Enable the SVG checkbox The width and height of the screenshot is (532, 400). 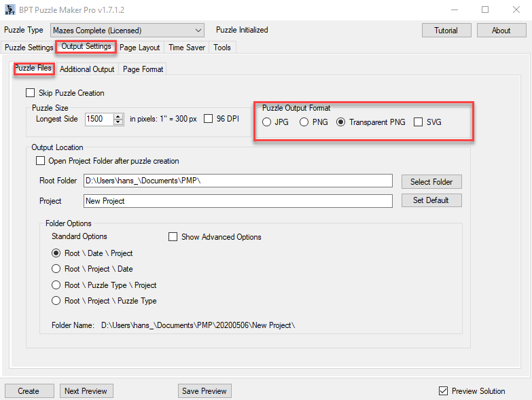418,122
